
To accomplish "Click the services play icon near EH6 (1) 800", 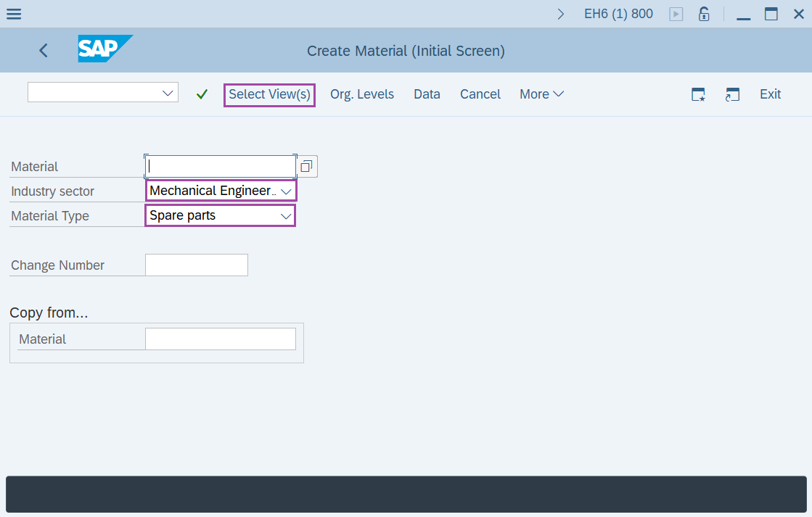I will [x=676, y=13].
